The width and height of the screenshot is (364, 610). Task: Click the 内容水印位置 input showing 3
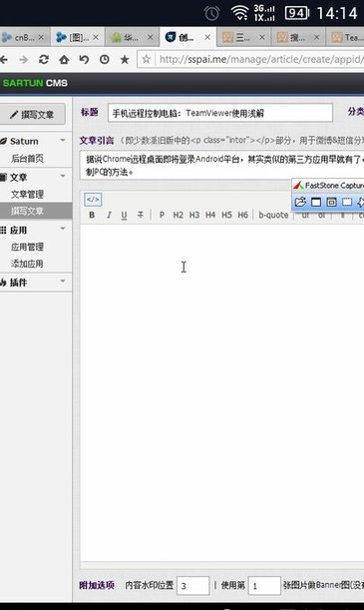(193, 585)
